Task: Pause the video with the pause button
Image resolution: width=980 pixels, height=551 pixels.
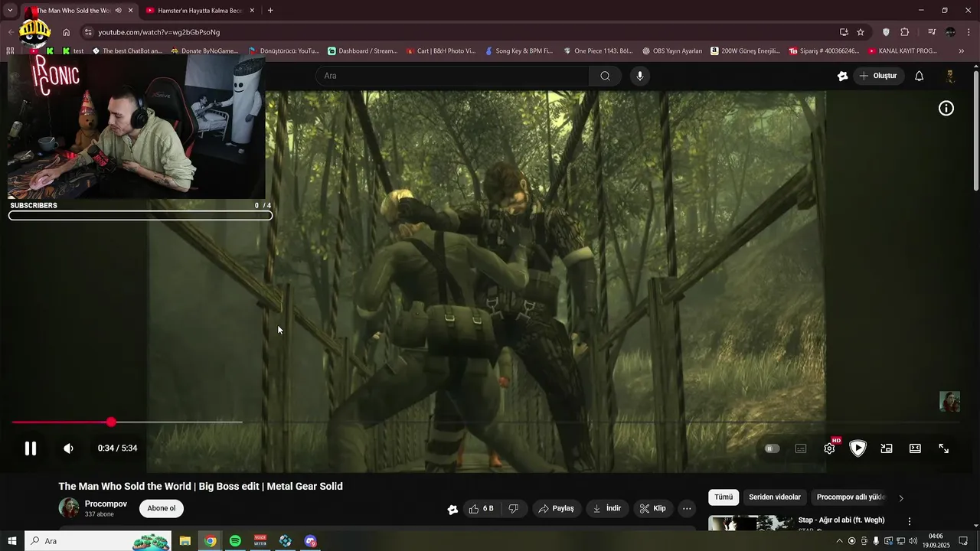Action: point(31,448)
